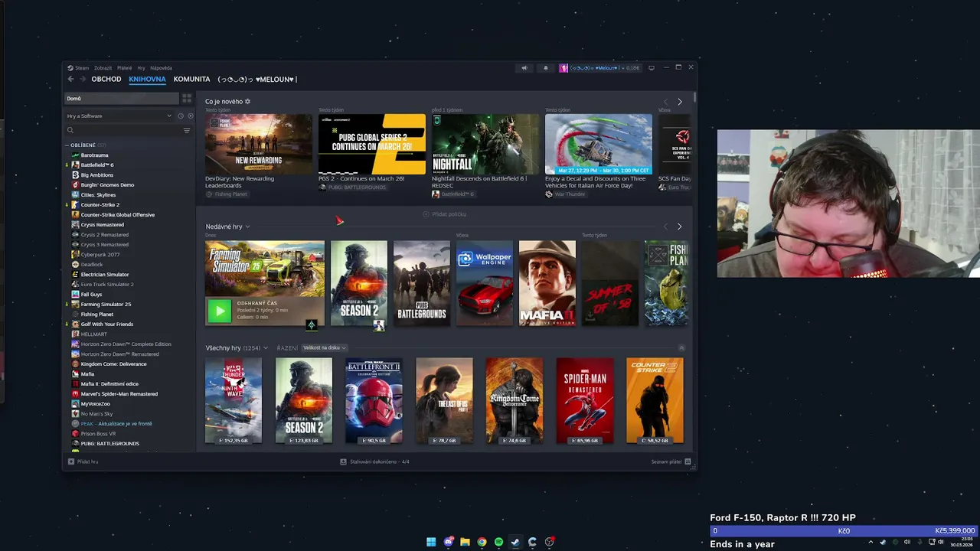Screen dimensions: 980x551
Task: Open the Velikost na disku sort dropdown
Action: tap(325, 348)
